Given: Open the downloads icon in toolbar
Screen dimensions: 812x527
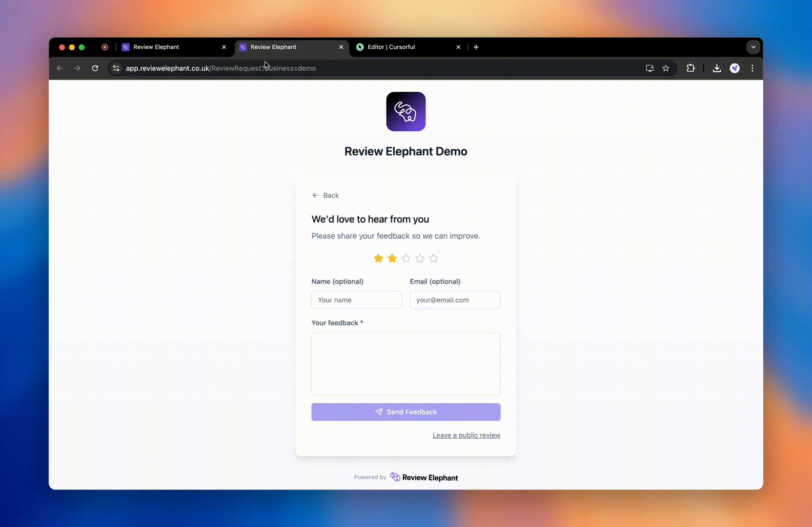Looking at the screenshot, I should pos(716,68).
